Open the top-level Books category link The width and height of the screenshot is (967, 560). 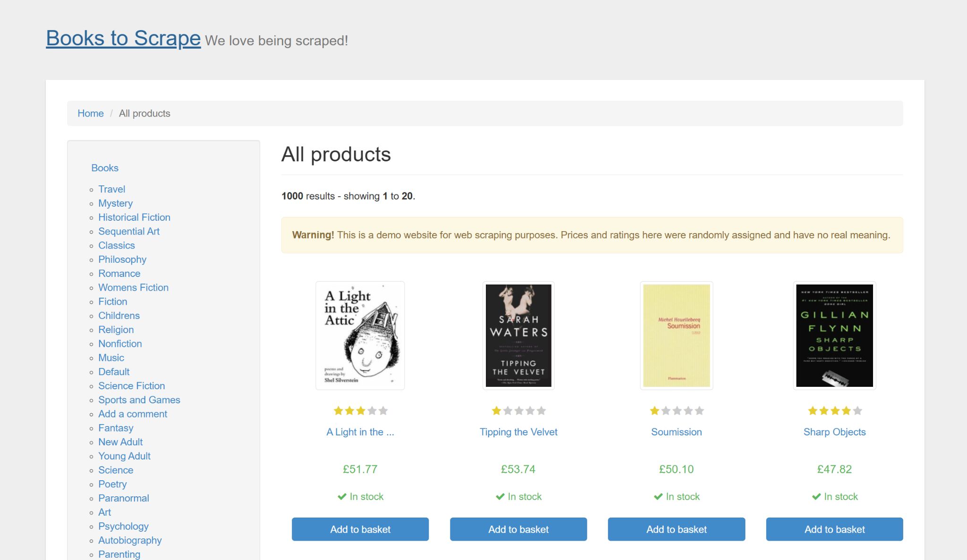(x=105, y=168)
